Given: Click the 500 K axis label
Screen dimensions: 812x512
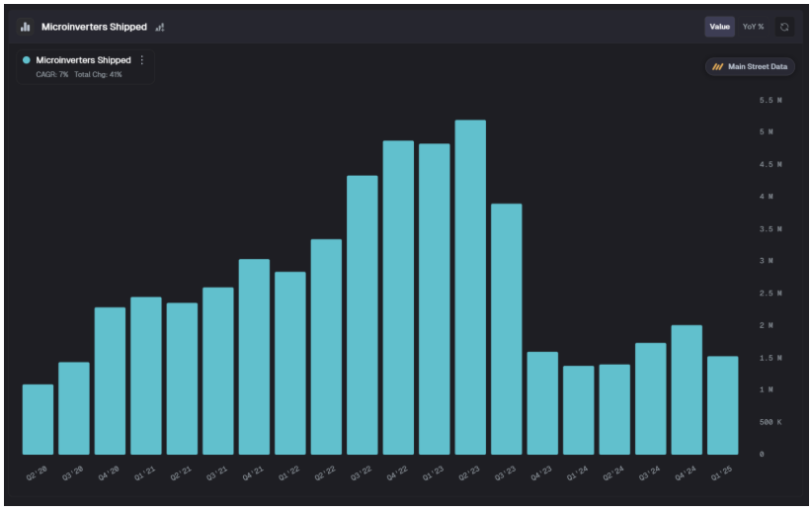Looking at the screenshot, I should click(x=771, y=422).
